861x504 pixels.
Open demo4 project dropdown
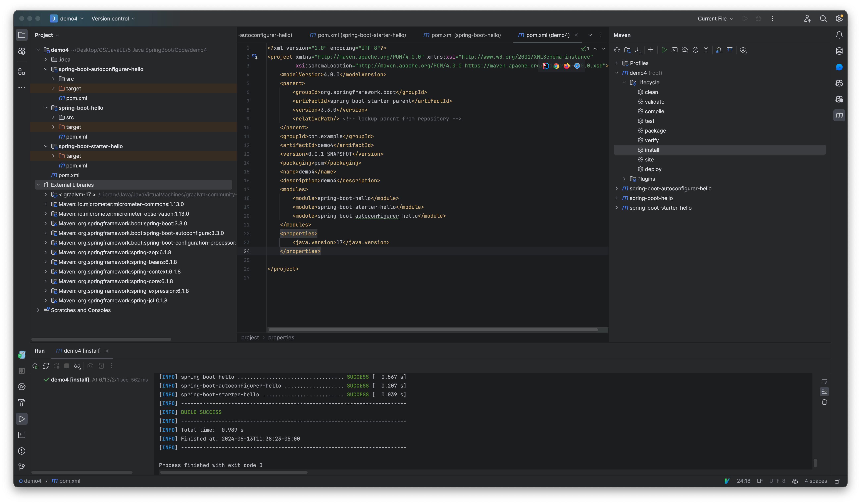click(67, 19)
